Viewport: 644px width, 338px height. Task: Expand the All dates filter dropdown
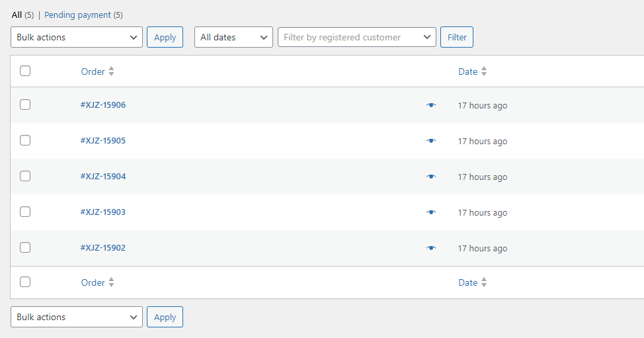(233, 38)
